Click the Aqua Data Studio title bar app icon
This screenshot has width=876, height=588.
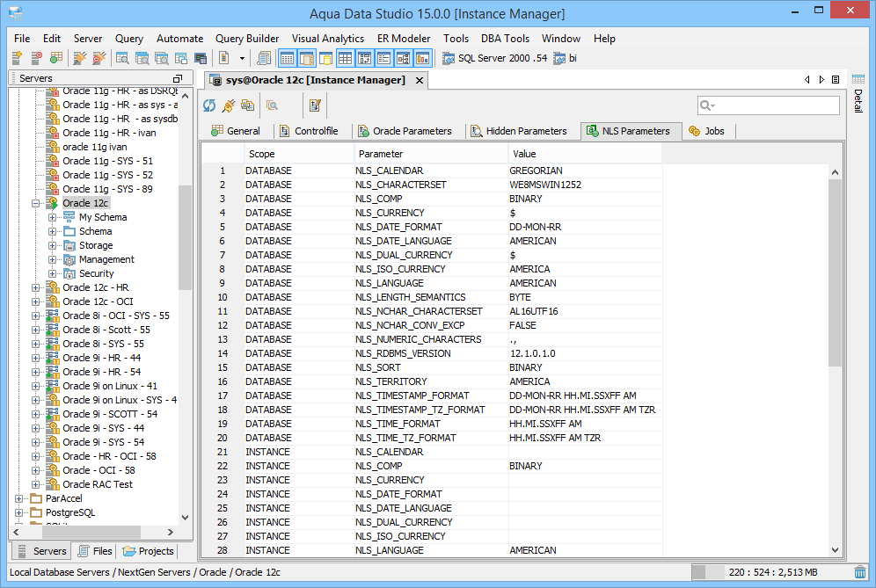16,12
